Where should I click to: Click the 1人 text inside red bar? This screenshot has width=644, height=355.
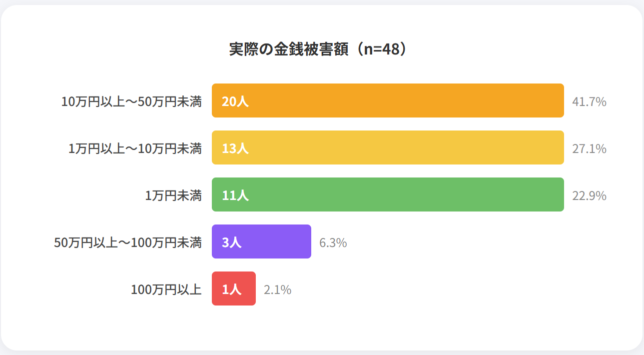(x=232, y=289)
